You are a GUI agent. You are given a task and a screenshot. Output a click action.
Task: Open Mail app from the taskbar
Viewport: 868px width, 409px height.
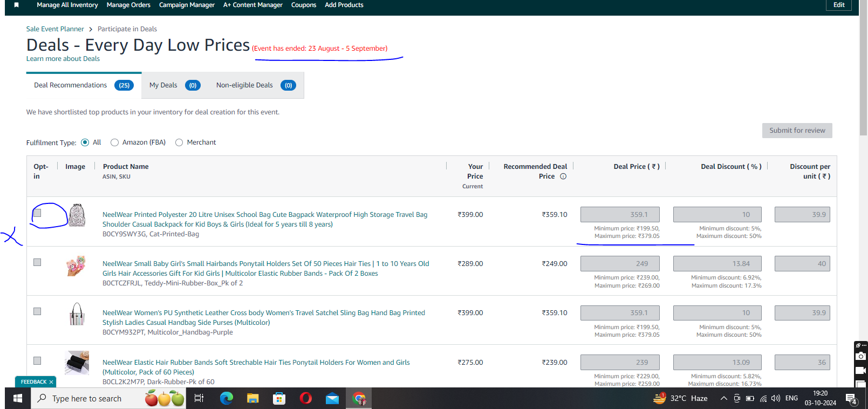[332, 398]
